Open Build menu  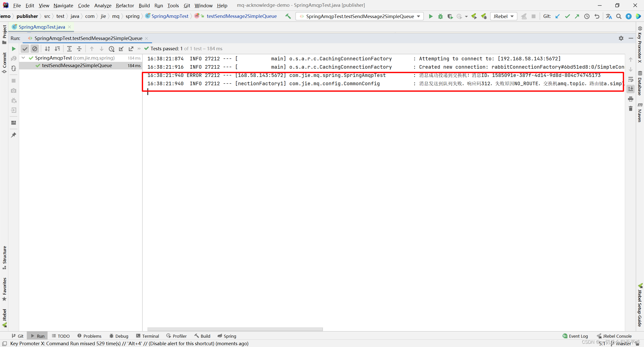point(144,5)
